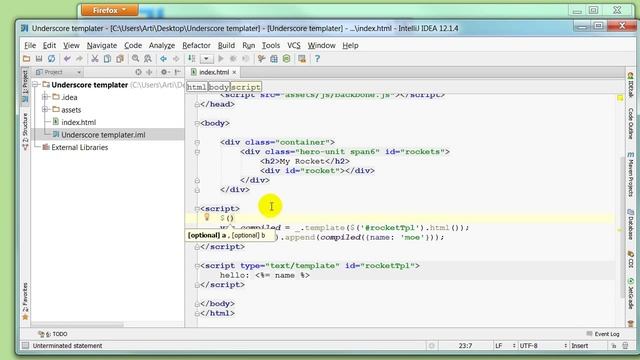Open the Project view dropdown
The image size is (640, 360).
(59, 72)
